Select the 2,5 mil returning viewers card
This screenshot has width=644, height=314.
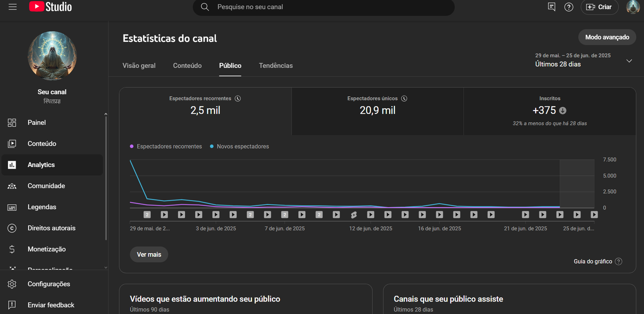pos(205,111)
